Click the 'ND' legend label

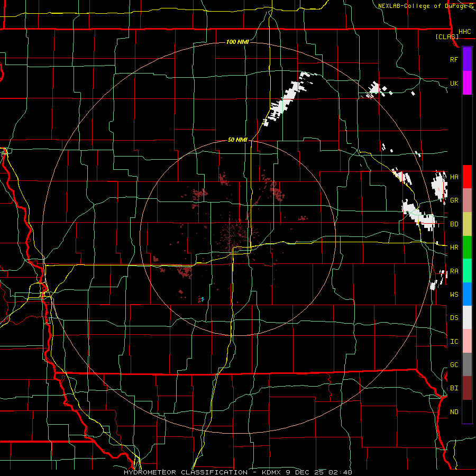(x=454, y=412)
